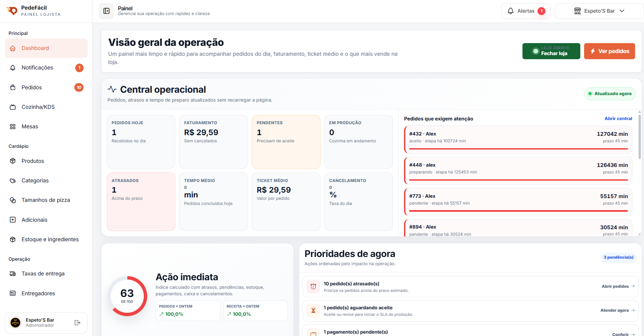Screen dimensions: 644x336
Task: Select order #773 Alex card
Action: (518, 202)
